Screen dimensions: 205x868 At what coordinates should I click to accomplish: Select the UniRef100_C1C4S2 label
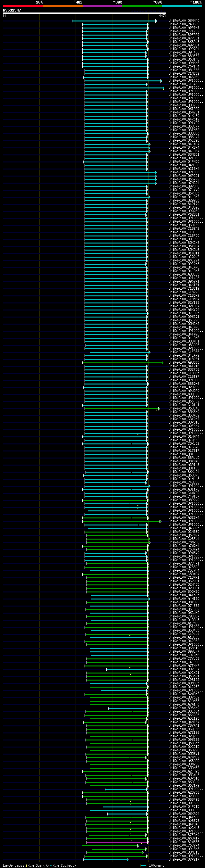184,84
